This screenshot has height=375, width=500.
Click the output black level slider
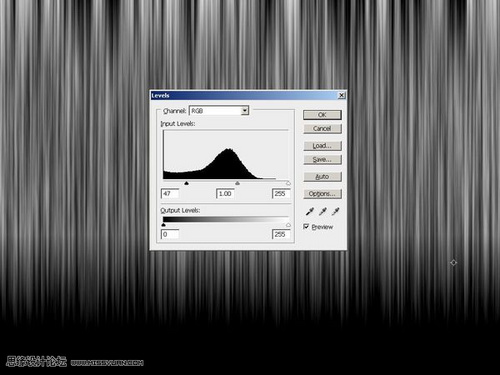click(x=163, y=225)
